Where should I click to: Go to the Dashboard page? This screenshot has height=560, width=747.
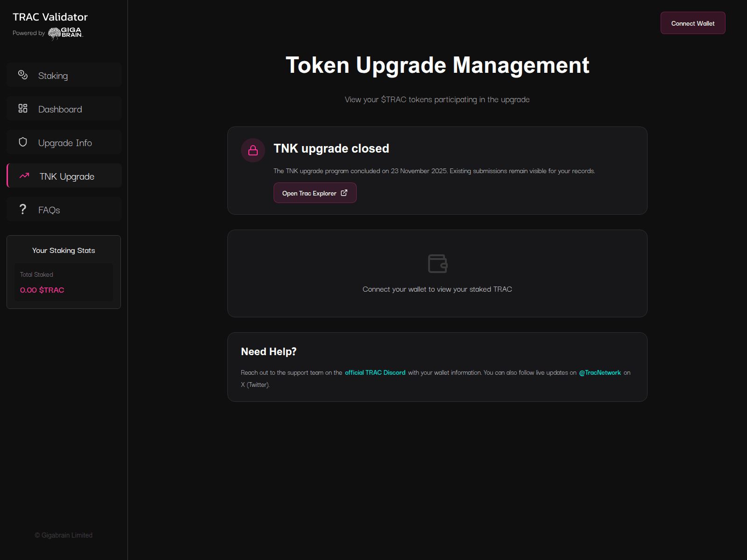(64, 108)
